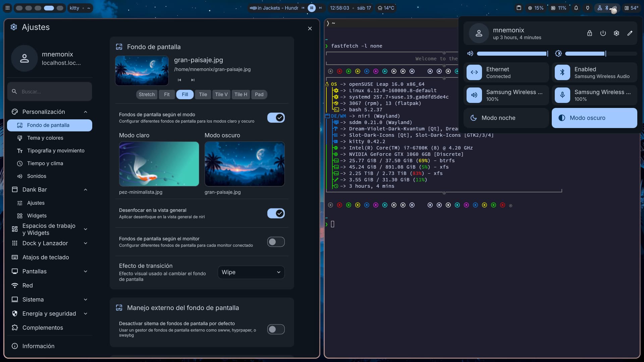Click the Ethernet network tile icon

[x=474, y=72]
